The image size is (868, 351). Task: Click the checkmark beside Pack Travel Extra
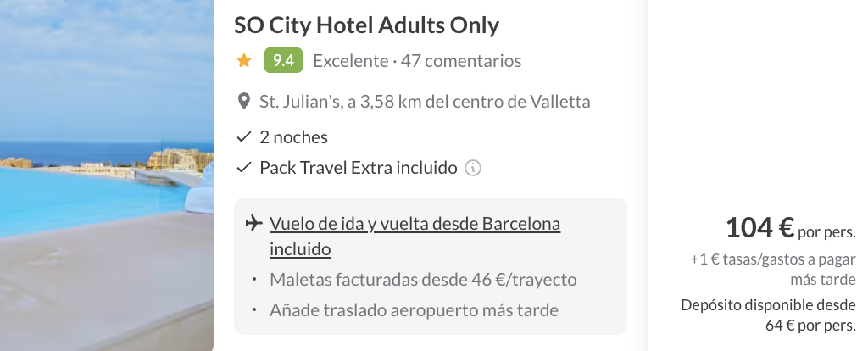[244, 168]
